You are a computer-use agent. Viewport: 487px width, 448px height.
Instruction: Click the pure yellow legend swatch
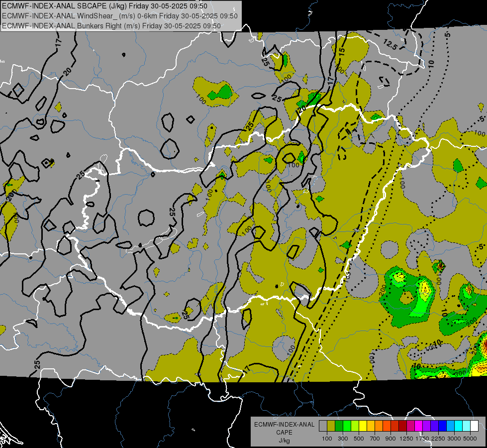[x=363, y=426]
